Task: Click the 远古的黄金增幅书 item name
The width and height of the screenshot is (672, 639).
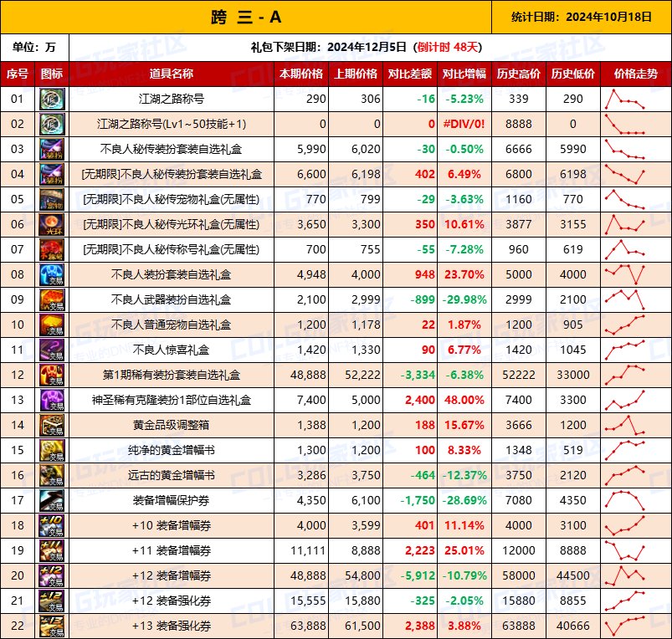Action: click(x=172, y=475)
